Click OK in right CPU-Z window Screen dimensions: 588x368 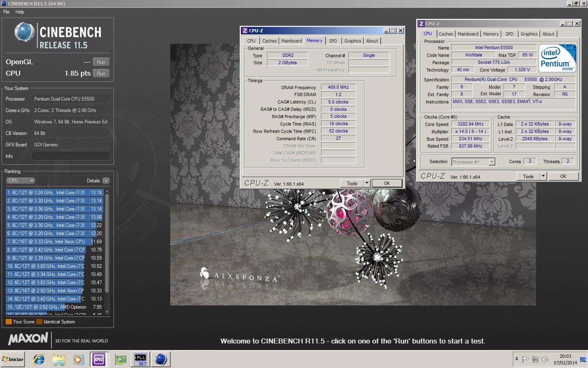(563, 177)
